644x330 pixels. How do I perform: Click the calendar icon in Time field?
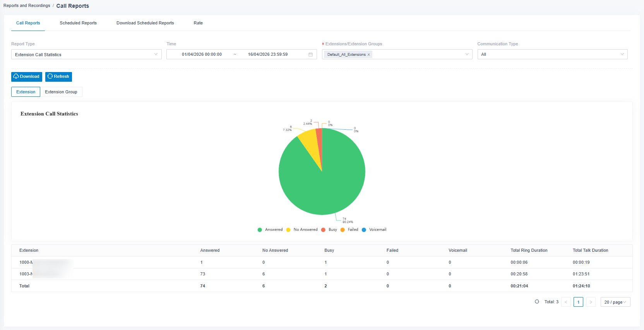click(310, 55)
